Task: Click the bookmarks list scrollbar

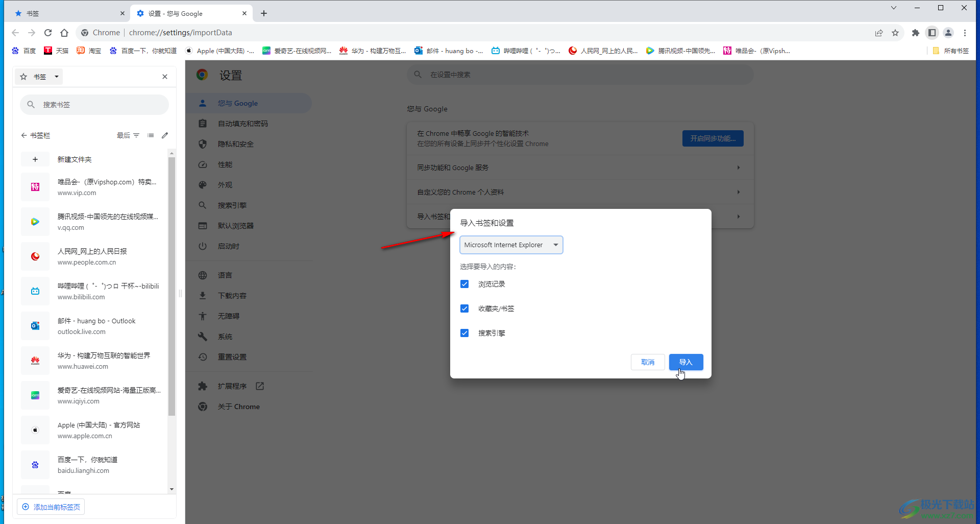Action: (171, 286)
